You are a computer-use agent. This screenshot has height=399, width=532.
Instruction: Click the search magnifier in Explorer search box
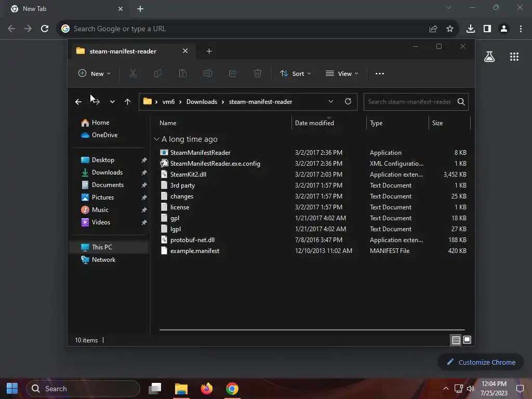461,102
